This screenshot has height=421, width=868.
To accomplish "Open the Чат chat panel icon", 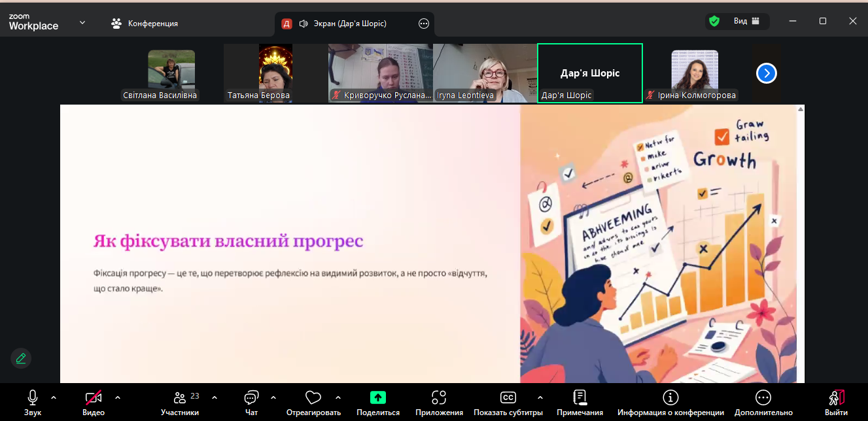I will click(251, 398).
